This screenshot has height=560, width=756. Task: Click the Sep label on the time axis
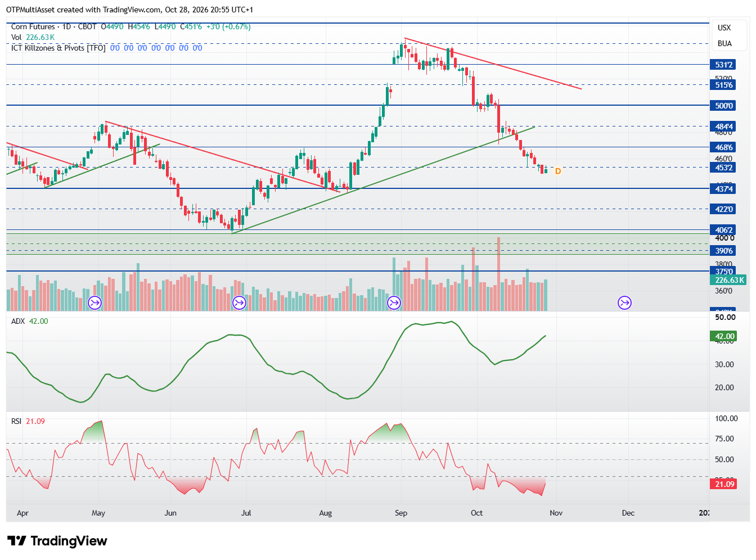[401, 513]
